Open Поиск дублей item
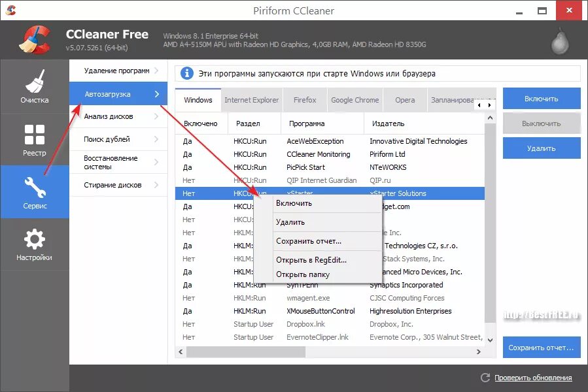The width and height of the screenshot is (588, 392). [118, 139]
